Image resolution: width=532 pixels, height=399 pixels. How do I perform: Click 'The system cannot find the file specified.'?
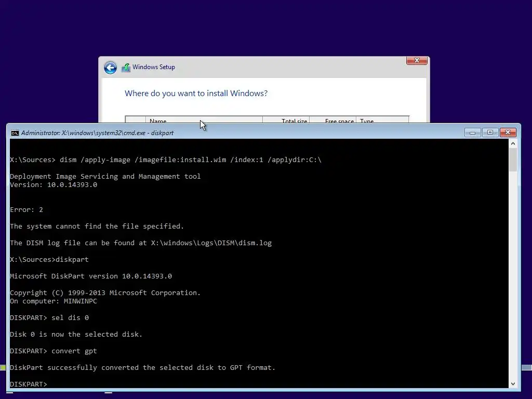point(97,227)
